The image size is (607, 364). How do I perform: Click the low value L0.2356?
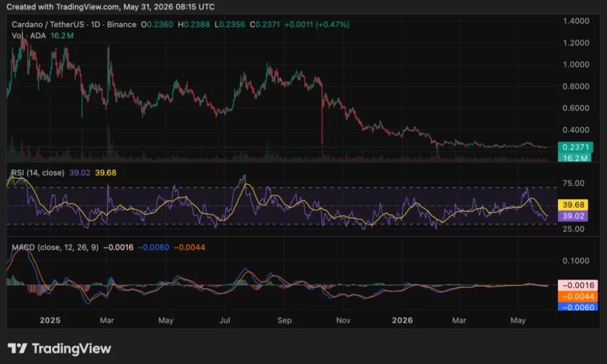tap(229, 24)
